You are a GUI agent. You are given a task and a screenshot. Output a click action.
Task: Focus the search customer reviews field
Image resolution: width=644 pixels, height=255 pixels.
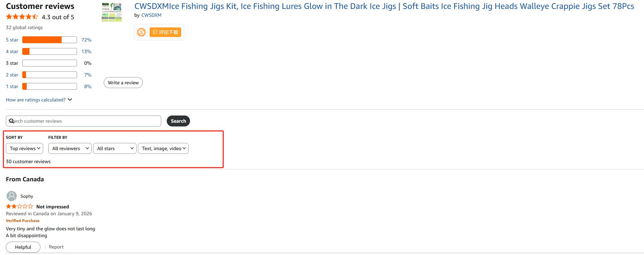(86, 121)
